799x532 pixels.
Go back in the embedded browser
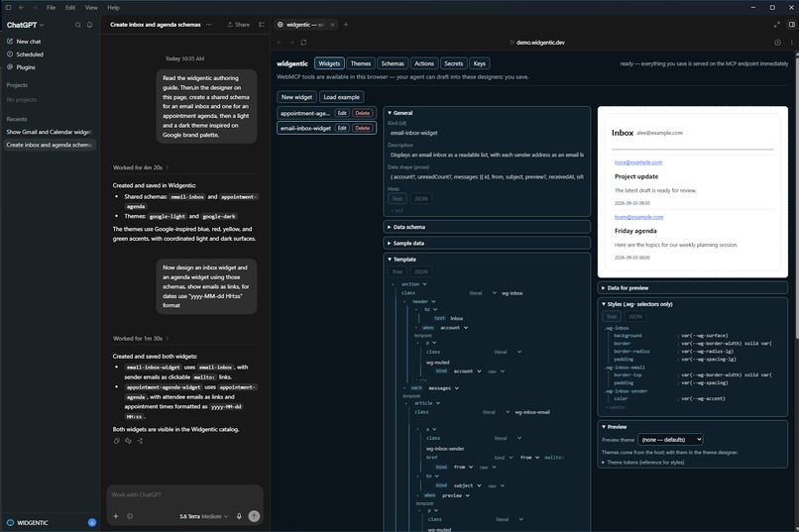[x=280, y=43]
